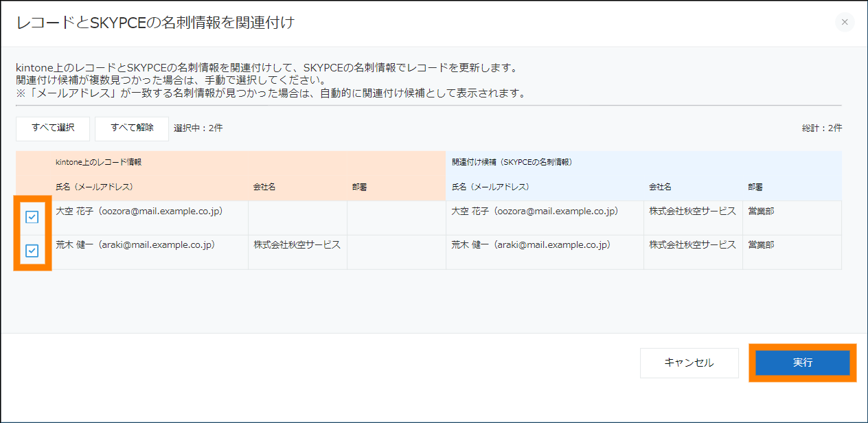868x423 pixels.
Task: Click the すべて解除 button
Action: (132, 128)
